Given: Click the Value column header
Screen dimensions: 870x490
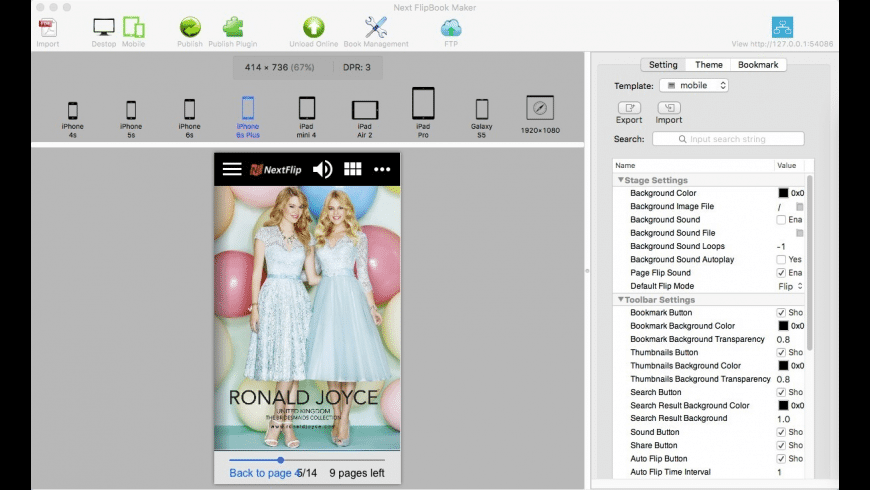Looking at the screenshot, I should click(791, 165).
